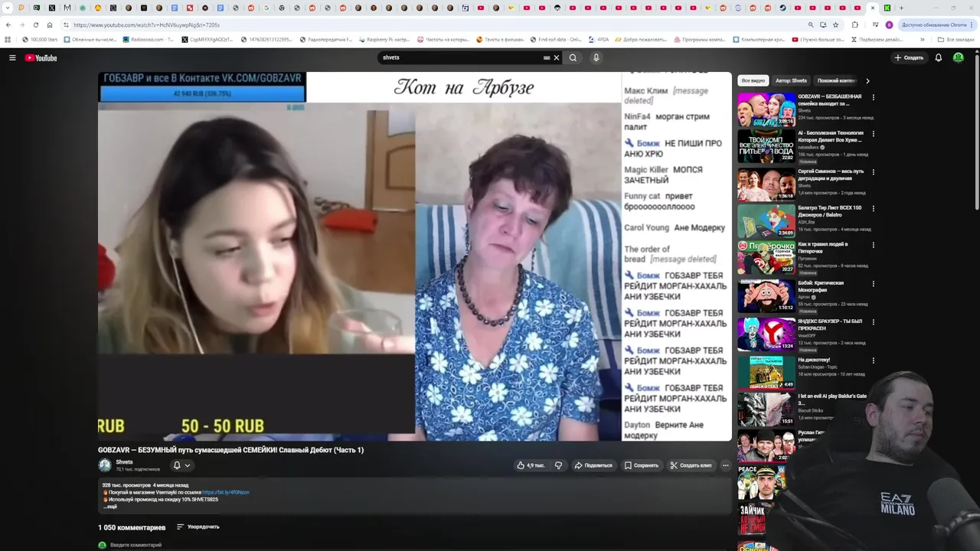Viewport: 980px width, 551px height.
Task: Dislike the video with thumbs down
Action: click(558, 465)
